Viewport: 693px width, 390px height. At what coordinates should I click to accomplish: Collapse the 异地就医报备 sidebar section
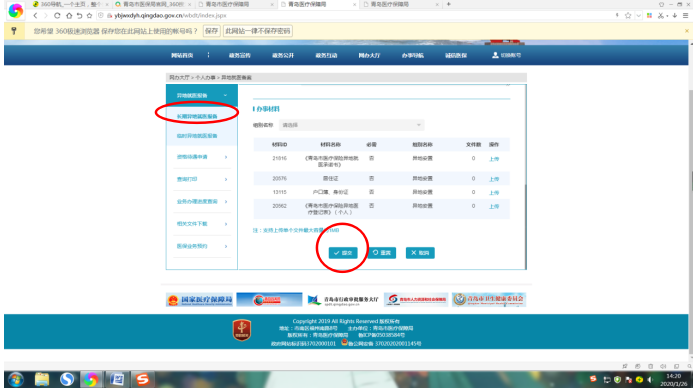coord(202,96)
